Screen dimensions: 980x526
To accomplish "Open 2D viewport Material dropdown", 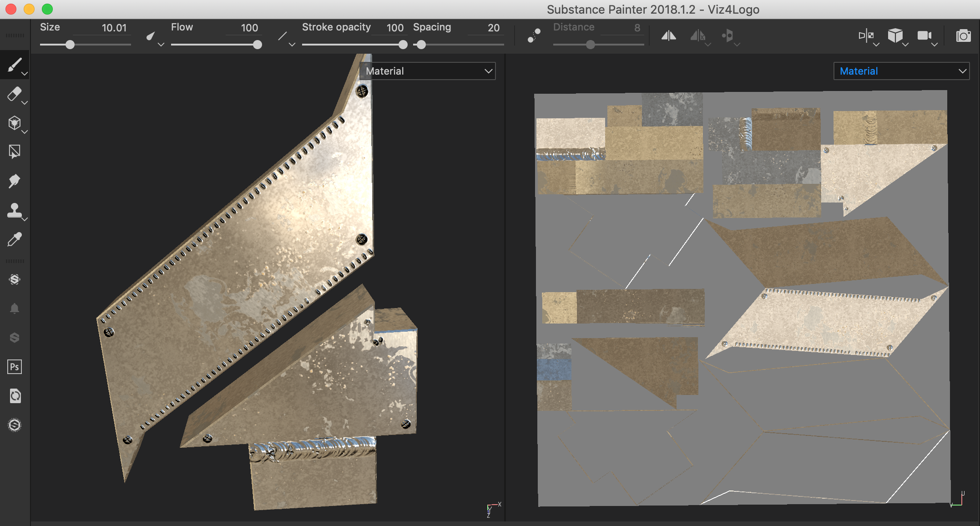I will pos(901,71).
